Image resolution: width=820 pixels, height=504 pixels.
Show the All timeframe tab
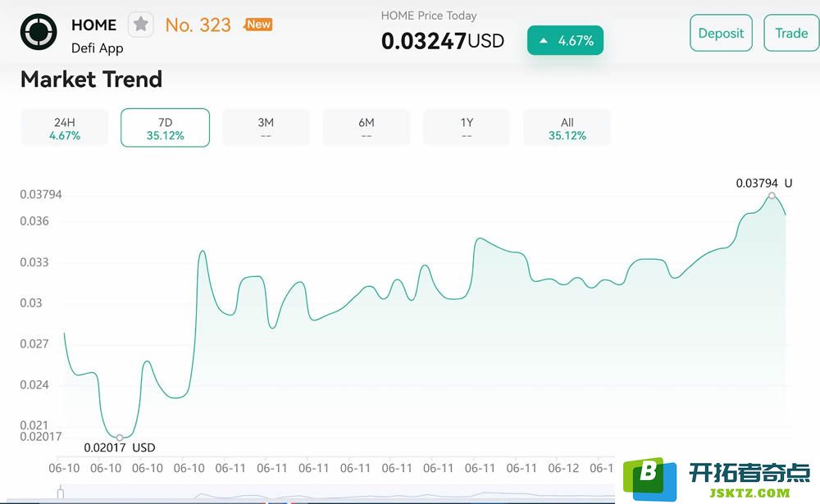click(567, 128)
